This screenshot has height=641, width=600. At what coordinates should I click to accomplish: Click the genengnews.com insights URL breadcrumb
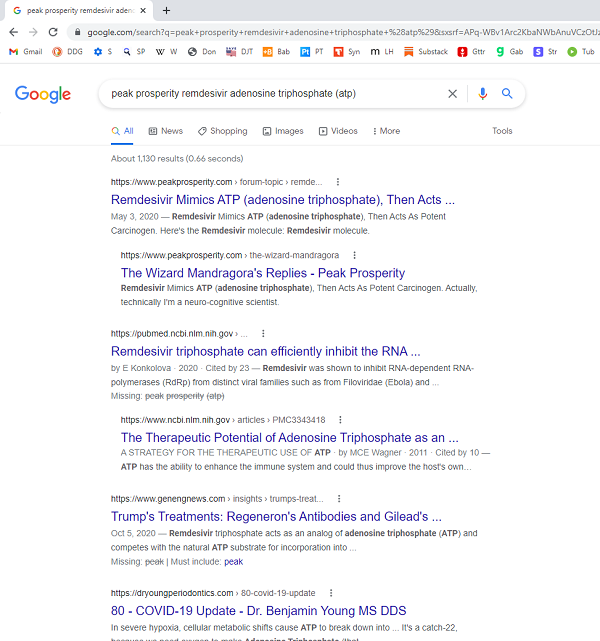pyautogui.click(x=217, y=499)
